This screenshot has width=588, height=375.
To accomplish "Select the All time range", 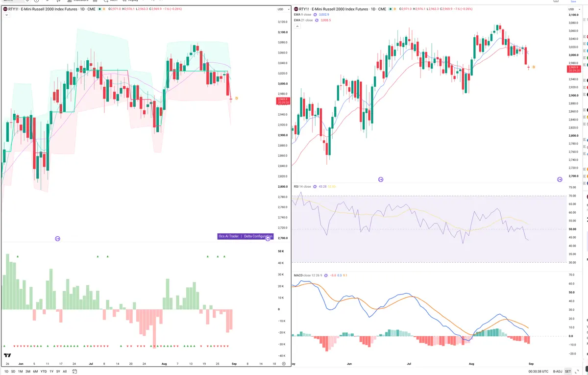I will tap(65, 372).
